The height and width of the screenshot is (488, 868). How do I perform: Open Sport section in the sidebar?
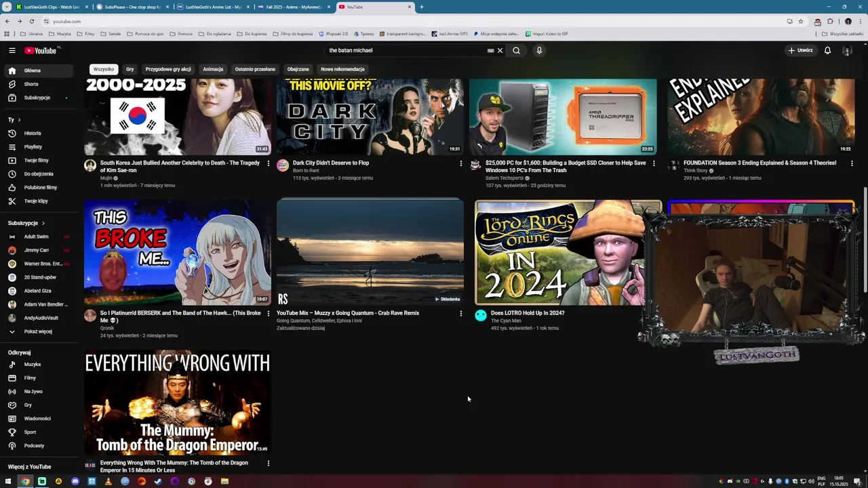39,432
